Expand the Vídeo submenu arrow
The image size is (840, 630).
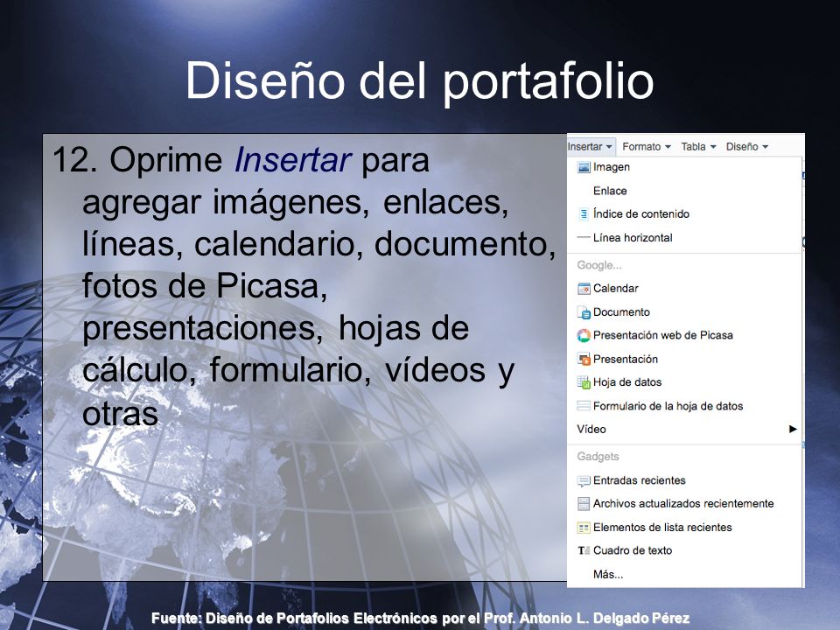tap(793, 429)
